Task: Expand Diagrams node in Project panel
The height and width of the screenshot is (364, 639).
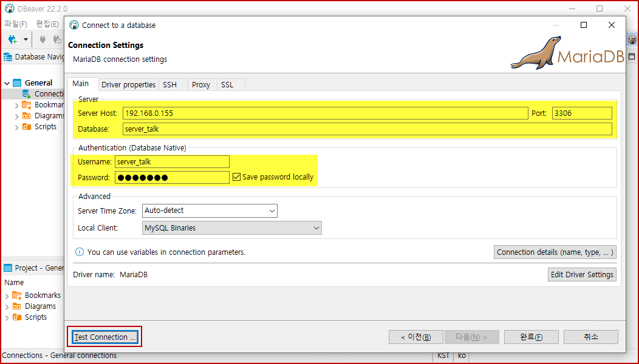Action: 7,306
